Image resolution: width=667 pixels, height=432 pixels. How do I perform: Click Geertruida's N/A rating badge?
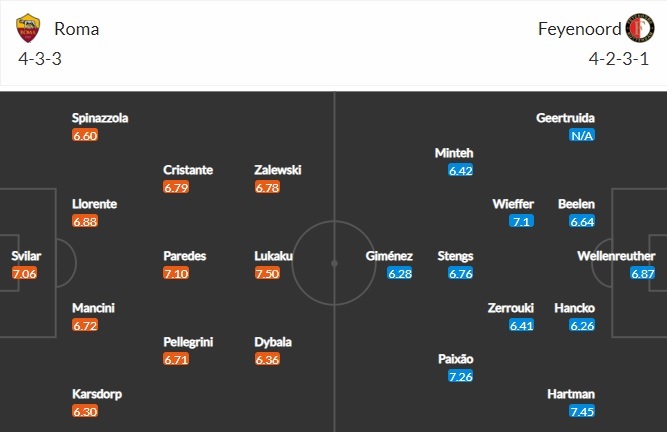[581, 135]
